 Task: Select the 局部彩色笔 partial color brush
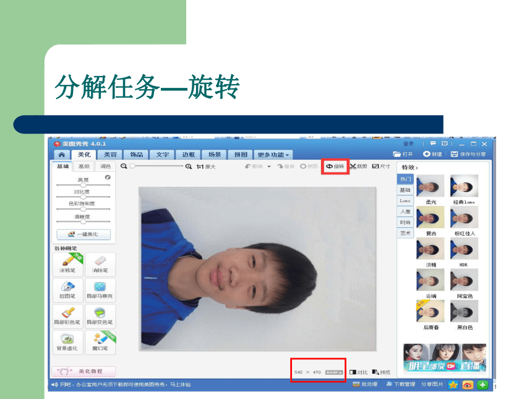68,316
